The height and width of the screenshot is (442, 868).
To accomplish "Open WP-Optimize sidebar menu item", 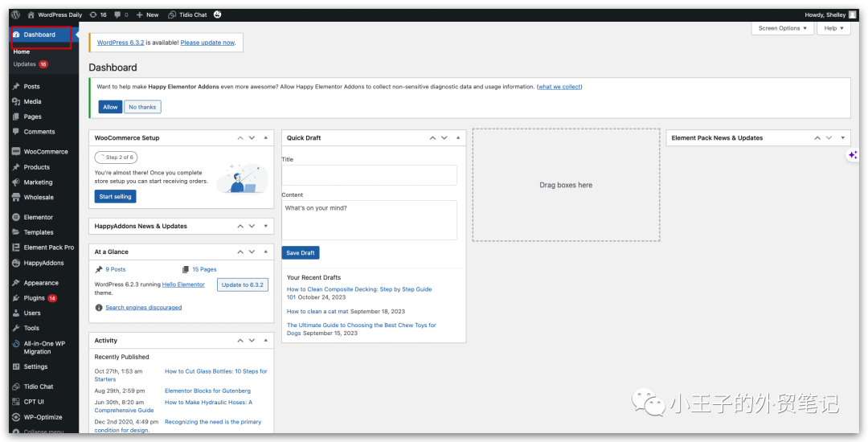I will point(43,417).
